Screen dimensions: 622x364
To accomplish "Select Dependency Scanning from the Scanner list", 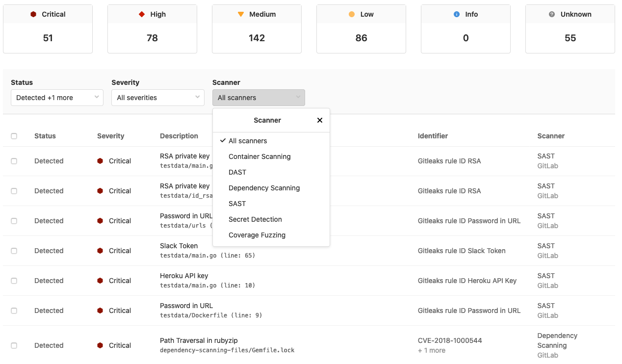I will pyautogui.click(x=264, y=188).
